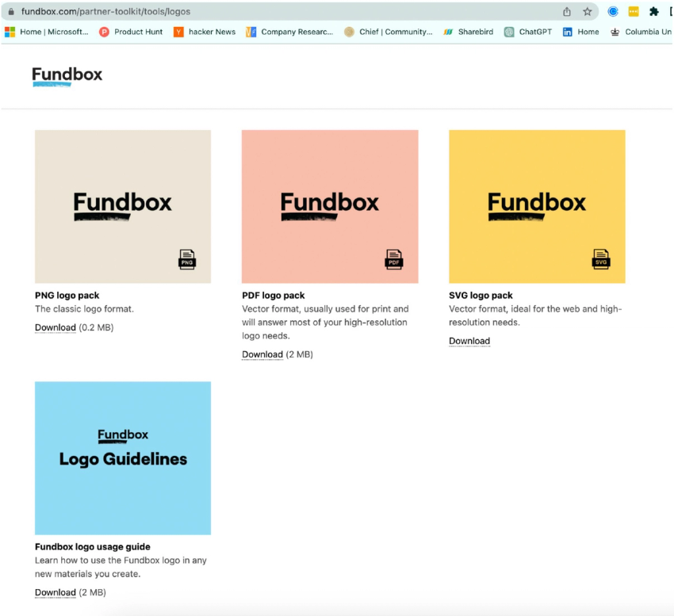Open the browser share icon
Screen dimensions: 674x616
click(566, 11)
